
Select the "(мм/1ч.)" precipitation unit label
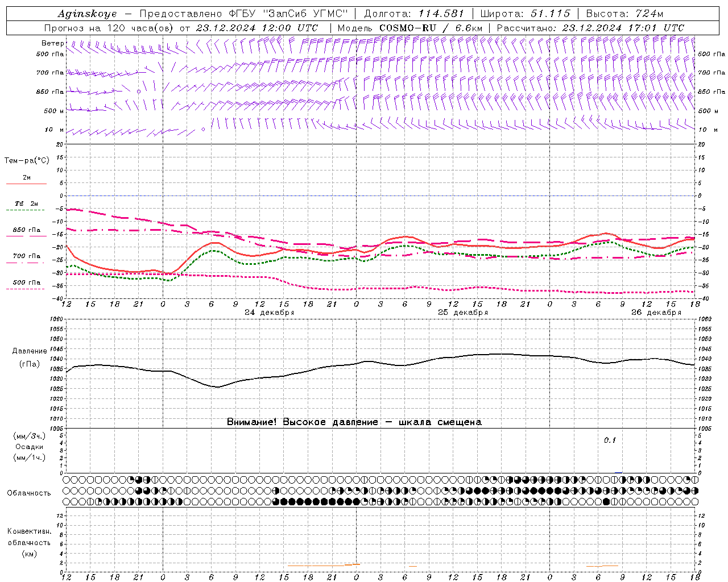(30, 458)
